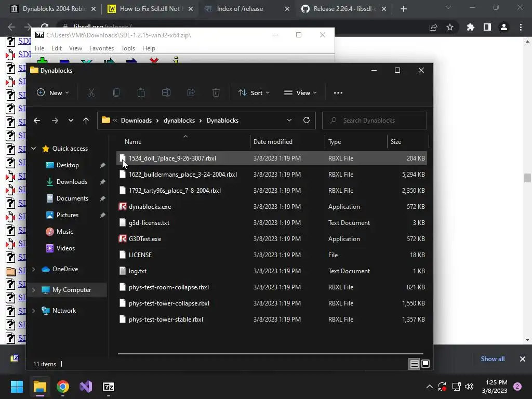
Task: Go forward with Explorer forward arrow
Action: [55, 121]
